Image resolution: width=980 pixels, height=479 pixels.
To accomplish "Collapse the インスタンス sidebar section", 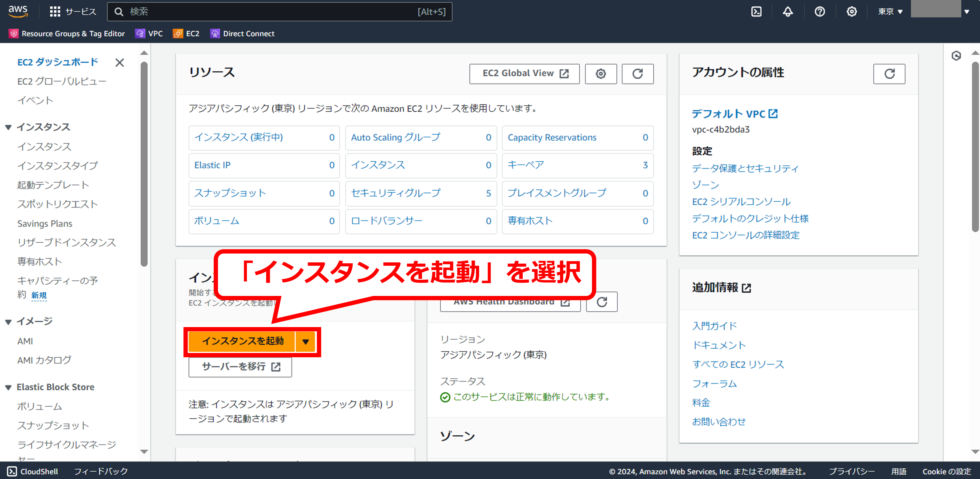I will [x=8, y=127].
